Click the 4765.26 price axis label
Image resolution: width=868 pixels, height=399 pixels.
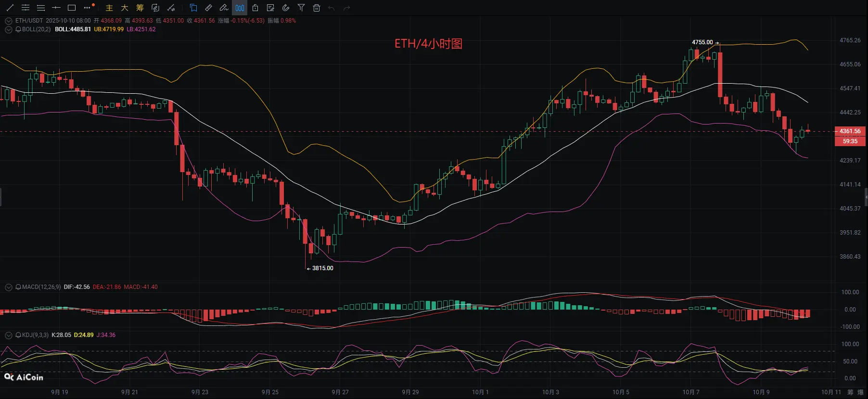tap(850, 40)
